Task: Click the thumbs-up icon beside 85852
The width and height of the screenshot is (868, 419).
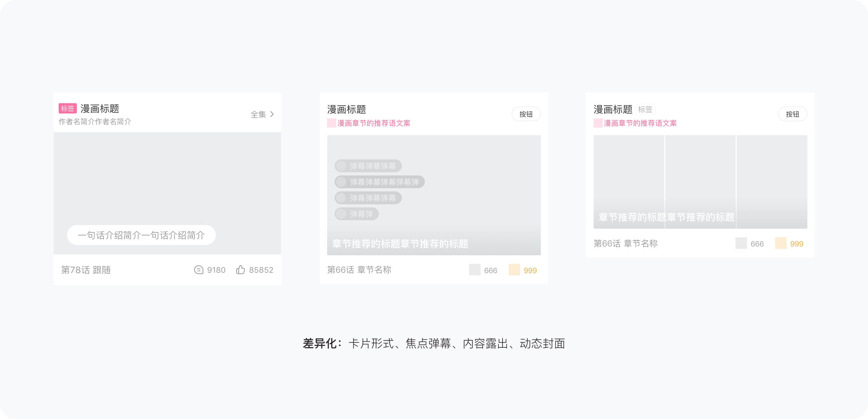Action: click(240, 270)
